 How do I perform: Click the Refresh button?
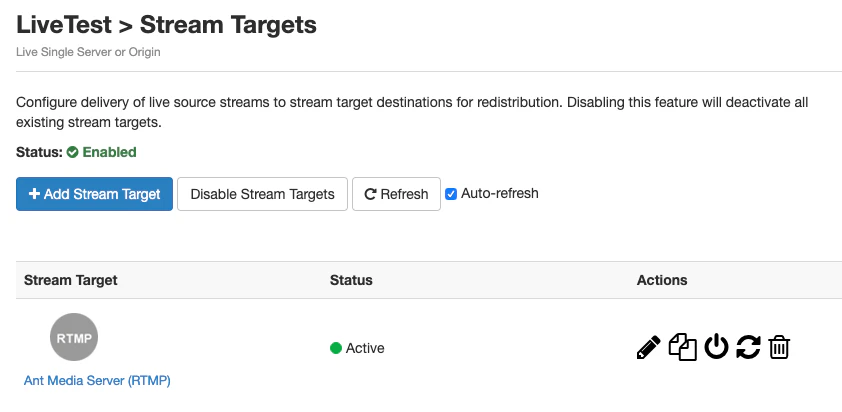pyautogui.click(x=396, y=194)
